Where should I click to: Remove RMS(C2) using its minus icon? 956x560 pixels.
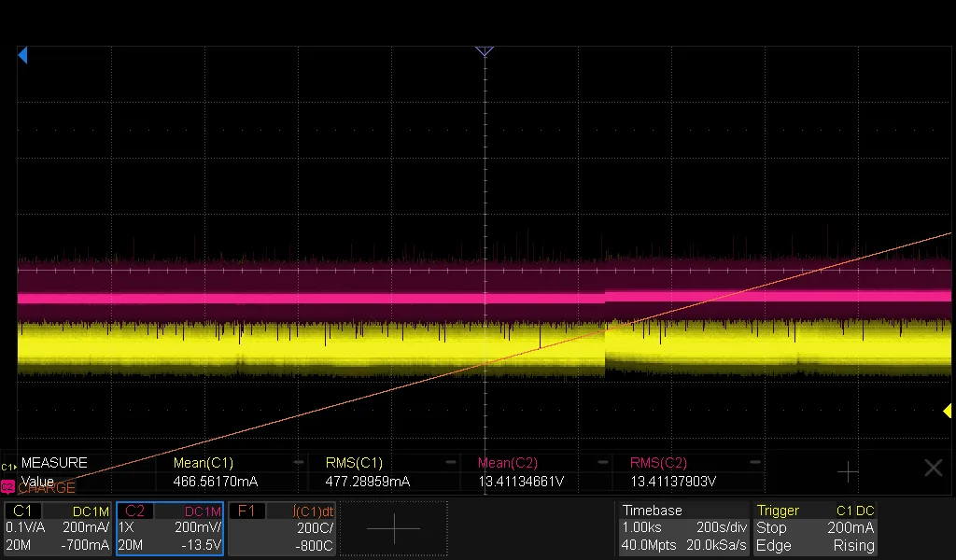coord(754,463)
